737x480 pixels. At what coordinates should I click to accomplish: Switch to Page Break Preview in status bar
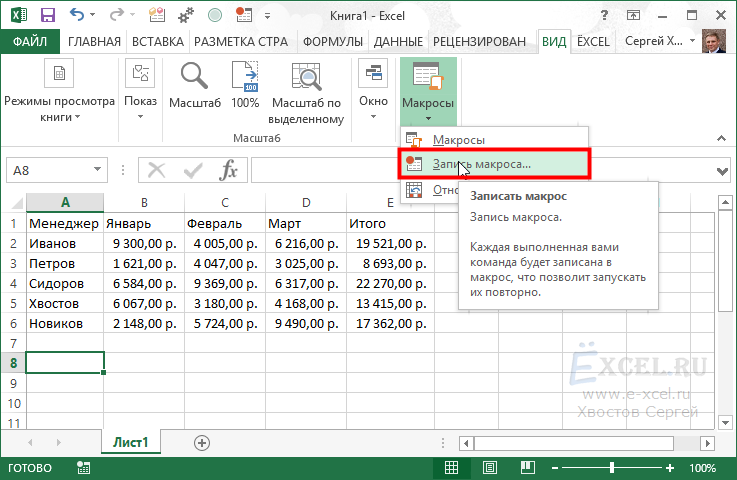coord(528,468)
